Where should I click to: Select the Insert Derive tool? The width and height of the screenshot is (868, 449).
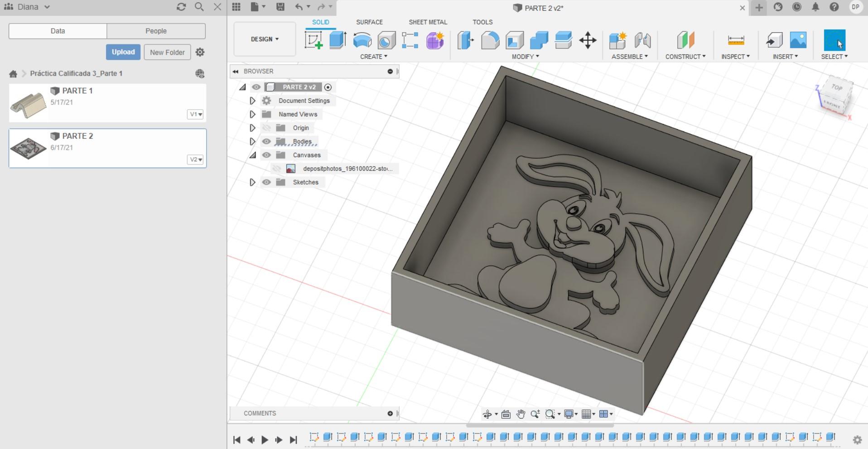[x=774, y=40]
